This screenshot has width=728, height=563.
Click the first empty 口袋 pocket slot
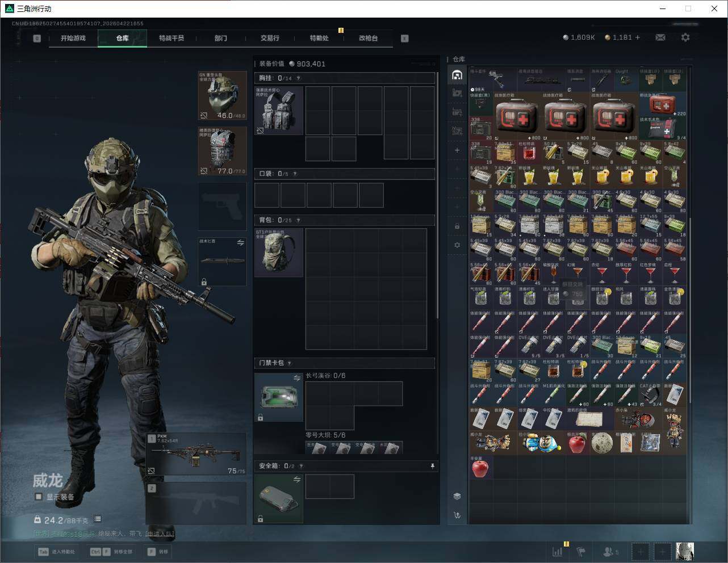[x=267, y=195]
